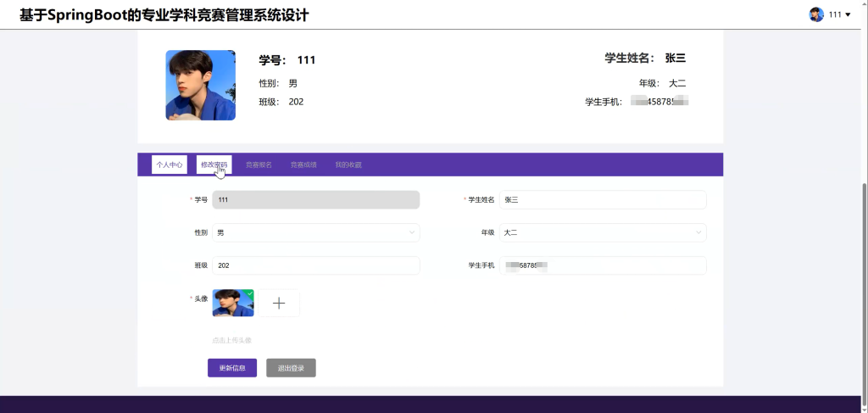Click the 更新信息 button
This screenshot has height=413, width=868.
(x=232, y=368)
